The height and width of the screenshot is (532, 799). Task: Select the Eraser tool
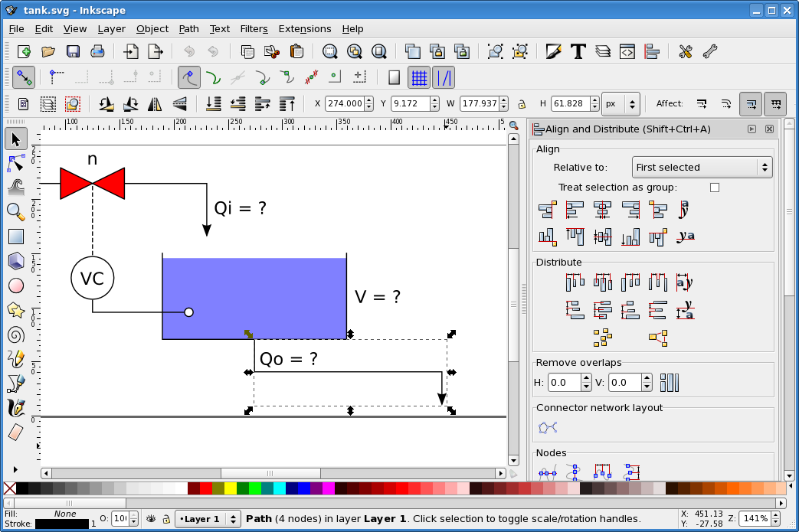16,432
